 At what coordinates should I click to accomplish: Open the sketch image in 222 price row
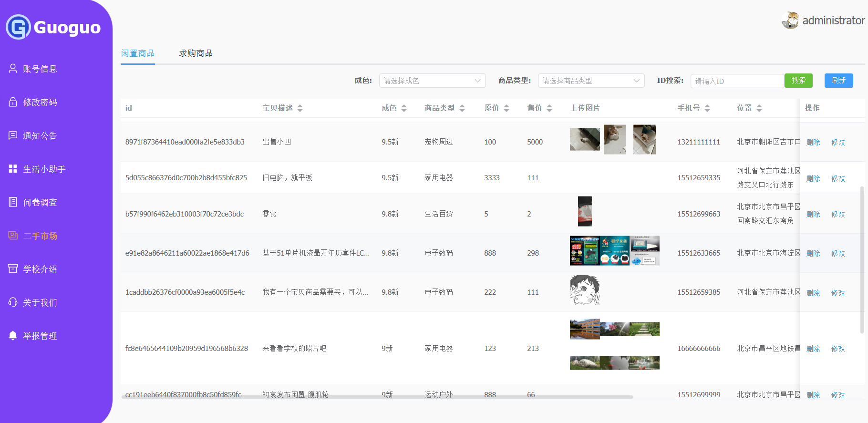(x=585, y=290)
